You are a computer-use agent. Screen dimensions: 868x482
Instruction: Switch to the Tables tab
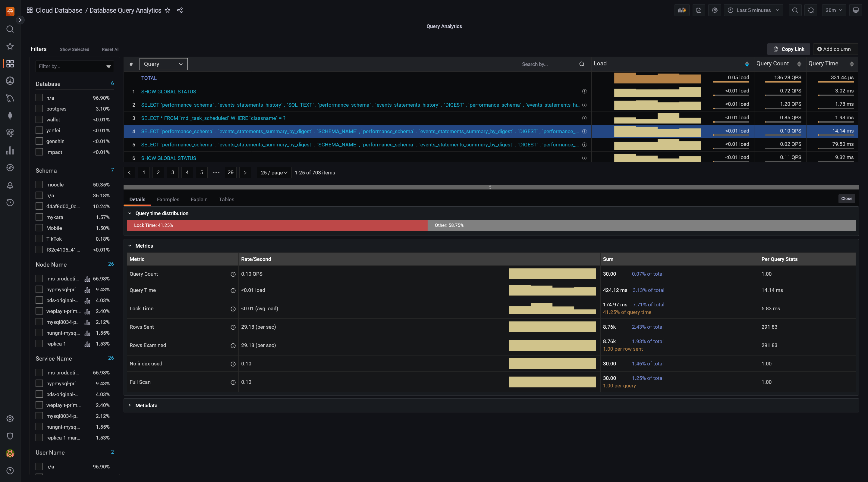tap(226, 199)
